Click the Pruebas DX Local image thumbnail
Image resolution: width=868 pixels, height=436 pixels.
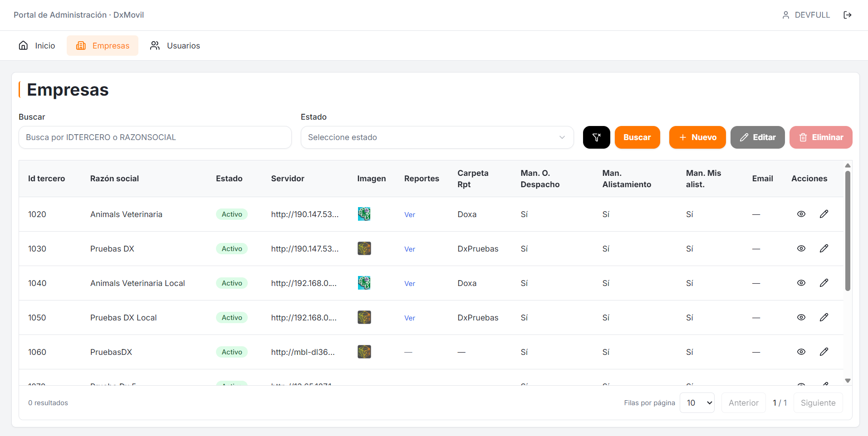(364, 317)
